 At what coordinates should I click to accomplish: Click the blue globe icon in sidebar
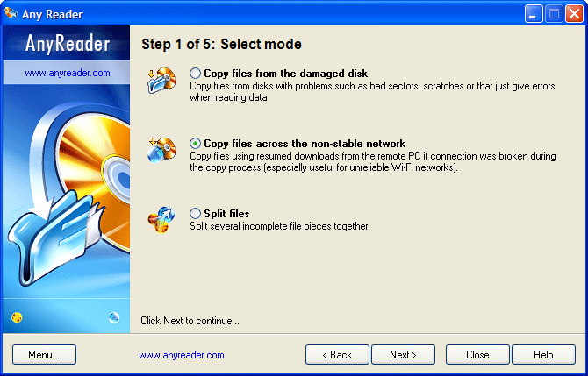(113, 316)
